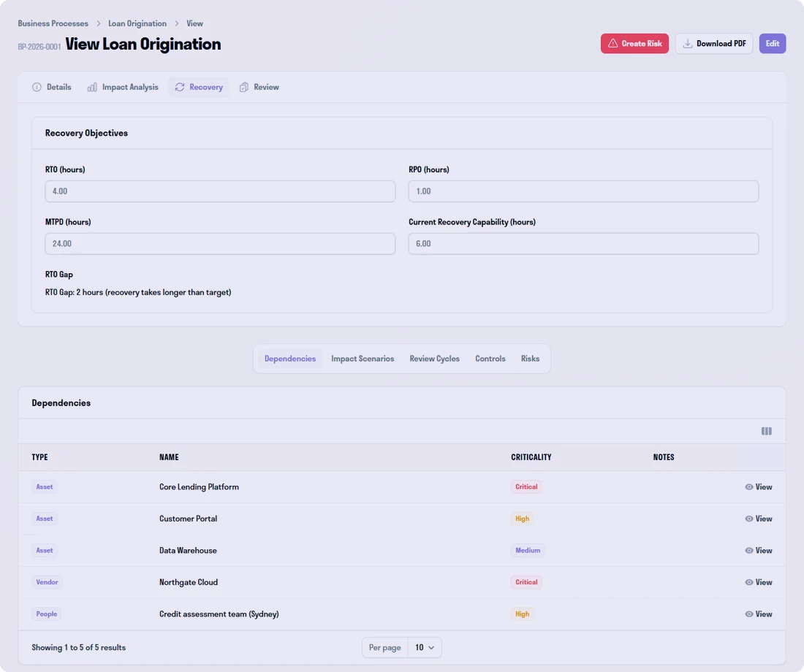Open the Review Cycles sub-tab
The image size is (804, 672).
point(434,359)
